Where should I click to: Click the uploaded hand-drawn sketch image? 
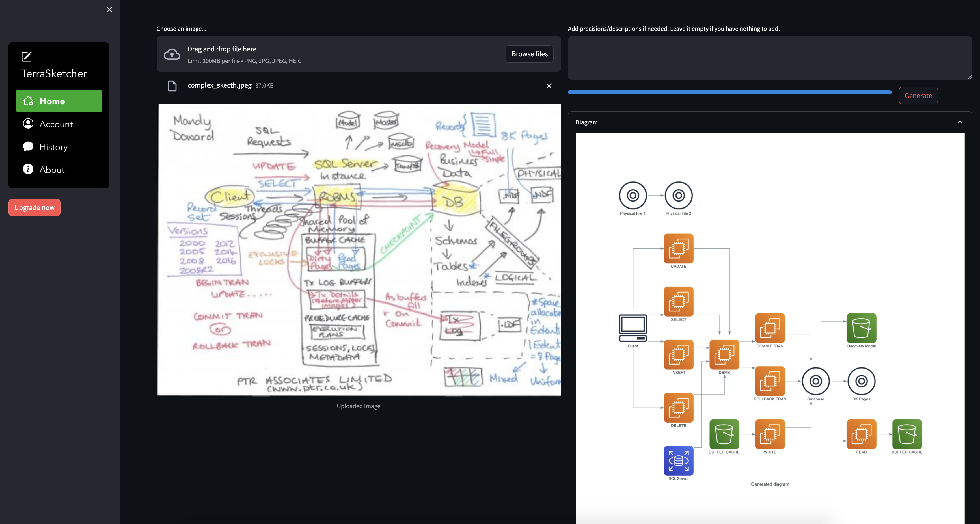tap(359, 250)
